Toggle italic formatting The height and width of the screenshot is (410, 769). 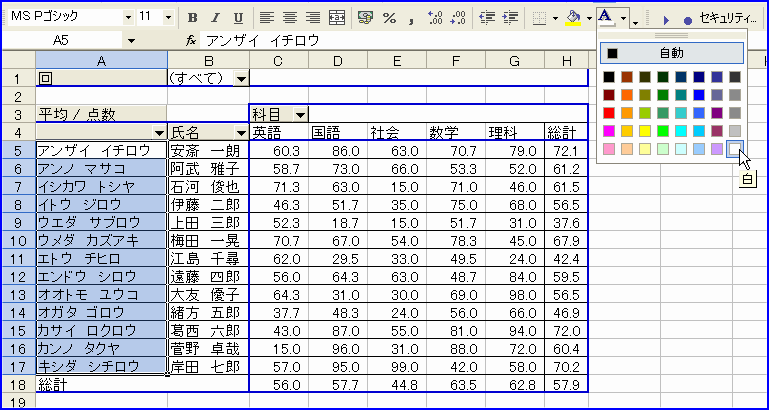point(215,18)
